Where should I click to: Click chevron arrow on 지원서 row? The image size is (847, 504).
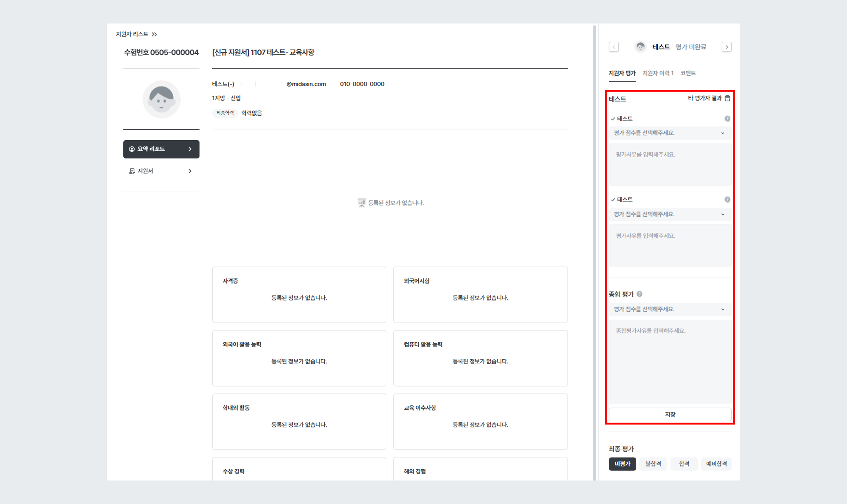(190, 171)
